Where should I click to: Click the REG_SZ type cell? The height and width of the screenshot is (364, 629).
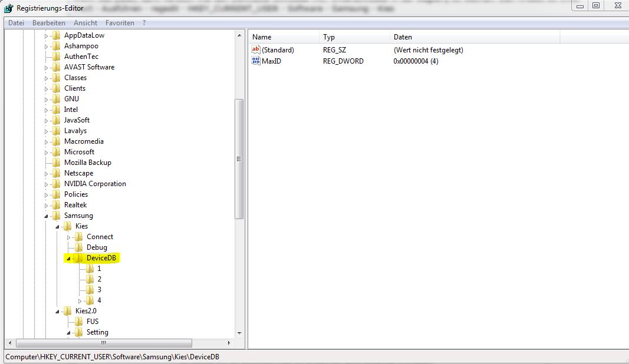click(x=335, y=50)
